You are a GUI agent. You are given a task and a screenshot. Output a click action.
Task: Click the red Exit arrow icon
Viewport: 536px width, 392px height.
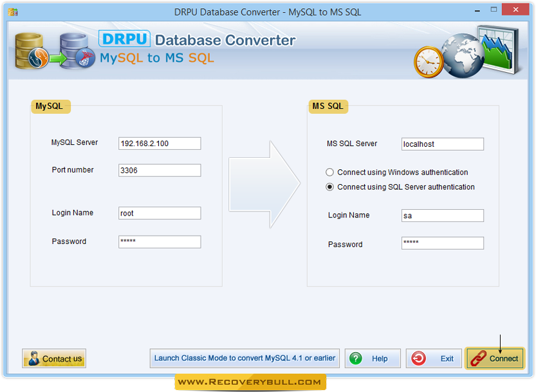point(418,359)
